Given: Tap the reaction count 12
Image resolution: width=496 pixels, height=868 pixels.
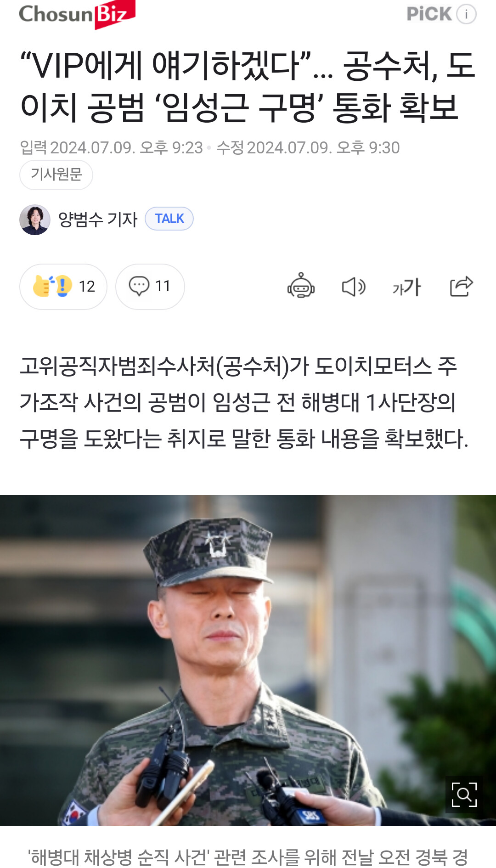Looking at the screenshot, I should tap(87, 287).
